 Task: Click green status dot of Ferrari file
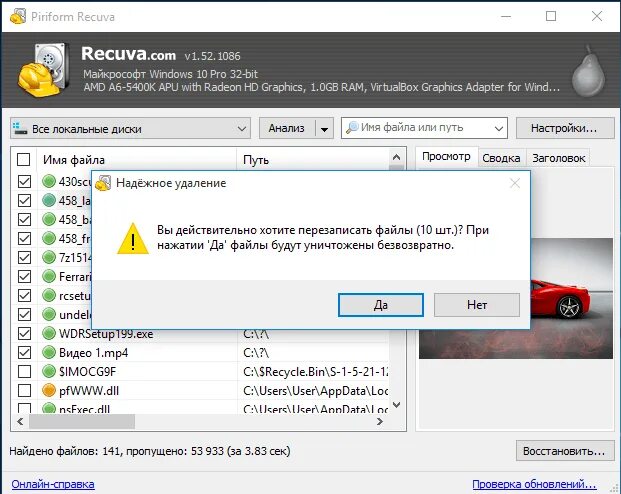click(x=49, y=277)
